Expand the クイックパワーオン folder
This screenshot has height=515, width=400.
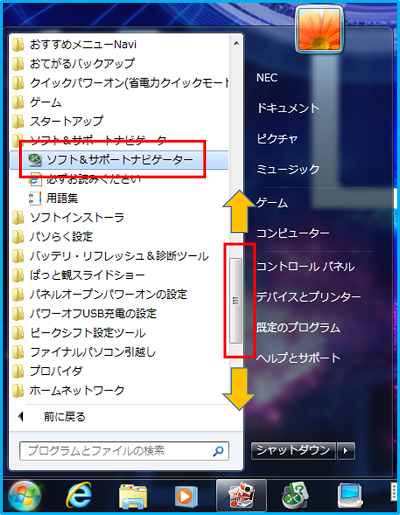(120, 83)
